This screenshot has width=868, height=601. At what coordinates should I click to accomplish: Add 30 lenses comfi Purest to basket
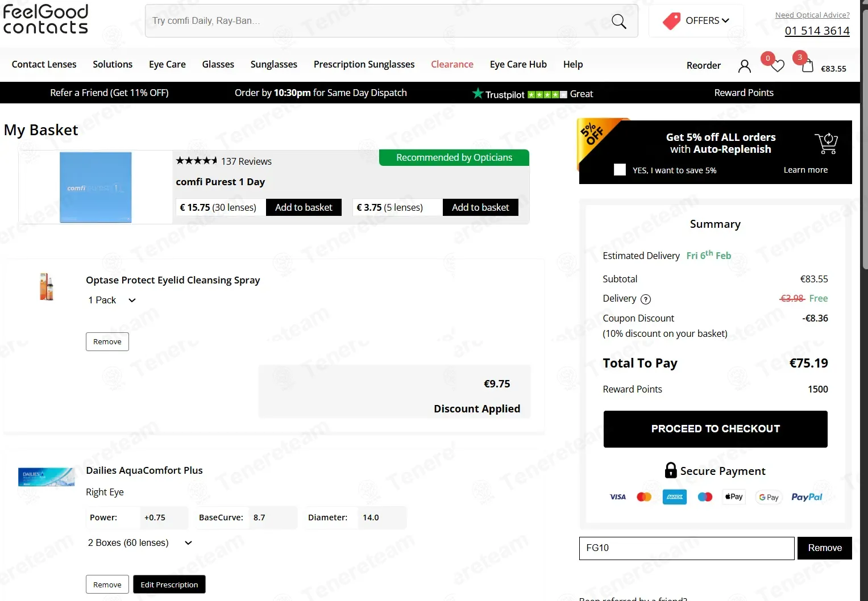click(x=304, y=207)
